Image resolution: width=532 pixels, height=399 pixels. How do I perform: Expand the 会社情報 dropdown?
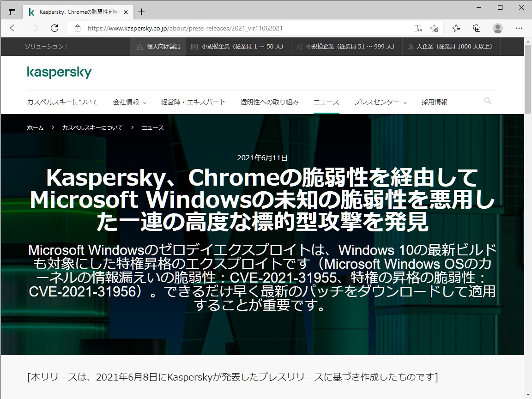pyautogui.click(x=128, y=102)
